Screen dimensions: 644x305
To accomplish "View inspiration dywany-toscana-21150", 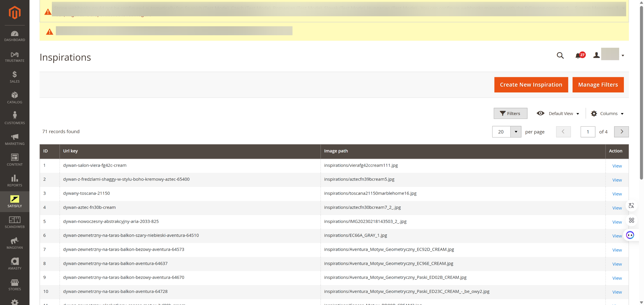I will (x=617, y=194).
